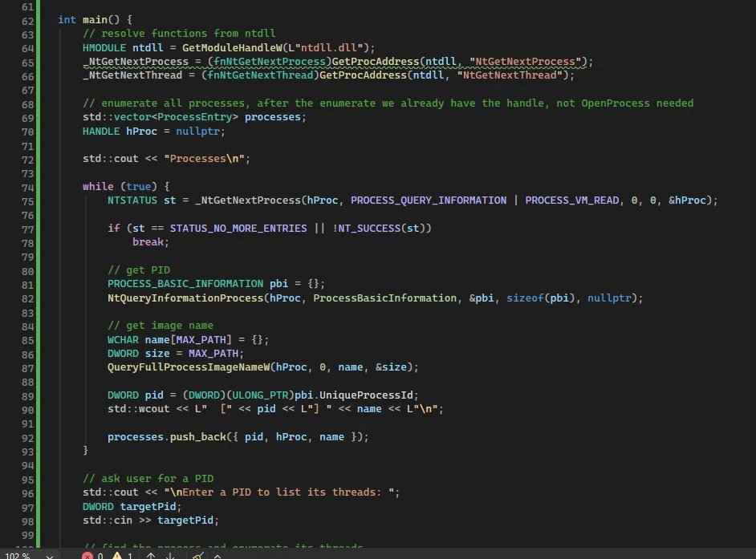
Task: Click 'ProcessBasicInformation' argument
Action: pyautogui.click(x=384, y=298)
